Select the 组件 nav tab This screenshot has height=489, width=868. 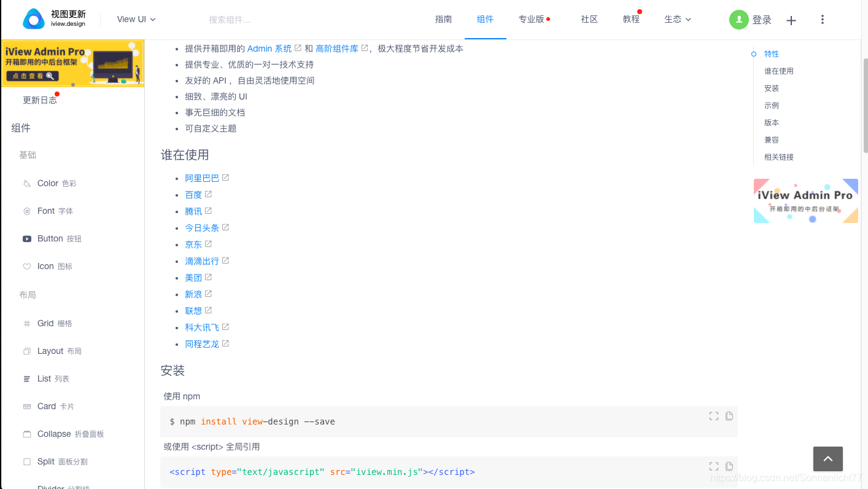click(485, 19)
